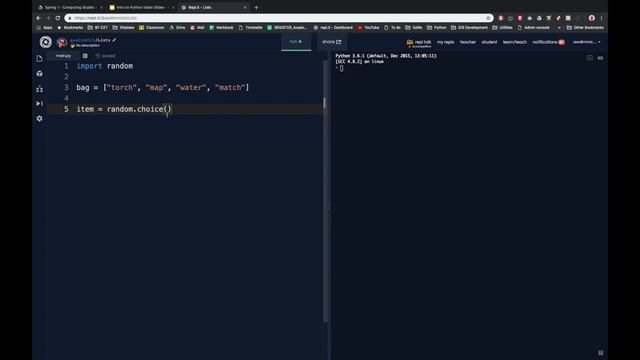640x360 pixels.
Task: Open Admin console bookmark
Action: click(534, 28)
